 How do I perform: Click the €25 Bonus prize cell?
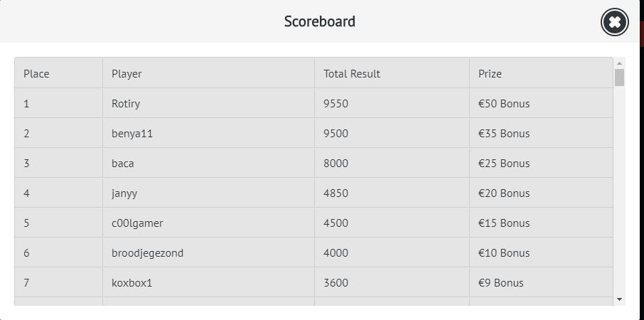tap(504, 164)
